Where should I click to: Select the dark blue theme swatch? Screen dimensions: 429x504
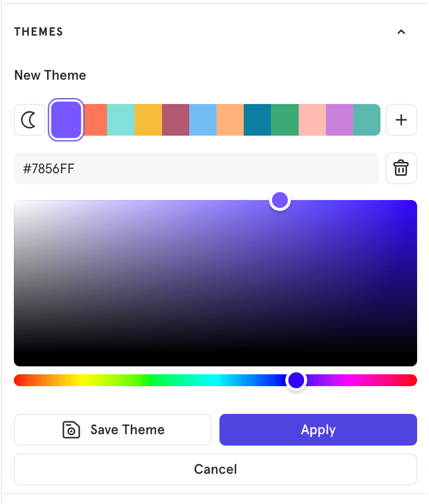(257, 120)
